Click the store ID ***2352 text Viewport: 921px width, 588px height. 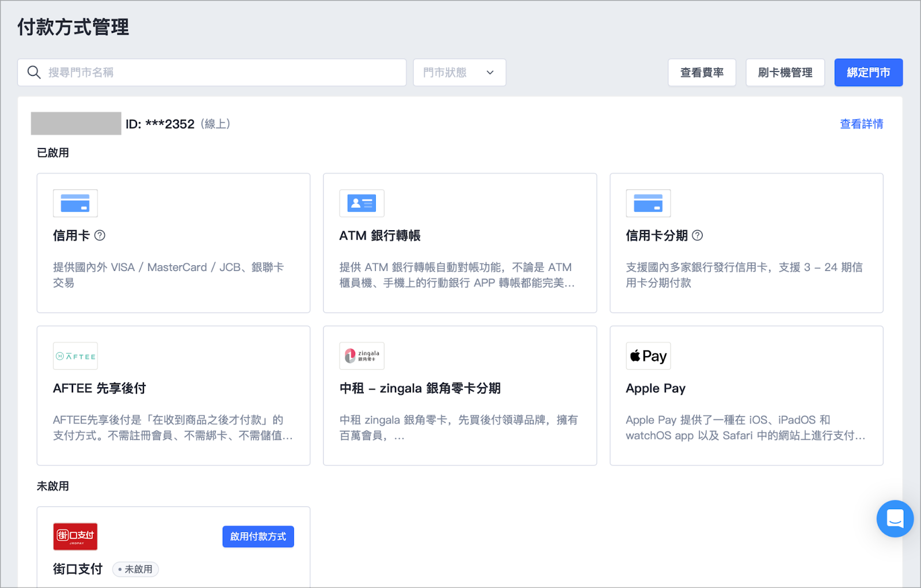click(160, 124)
